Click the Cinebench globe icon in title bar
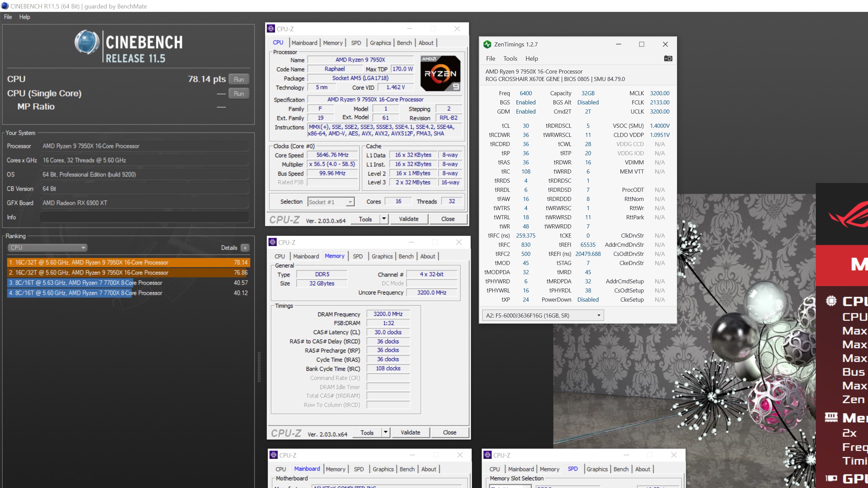Screen dimensions: 868x488 [x=5, y=6]
